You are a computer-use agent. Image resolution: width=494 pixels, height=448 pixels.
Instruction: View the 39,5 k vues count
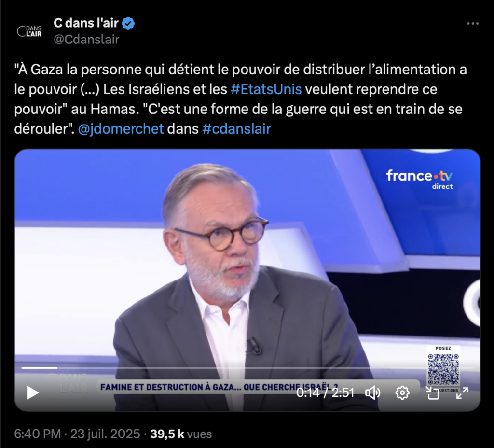pos(181,434)
